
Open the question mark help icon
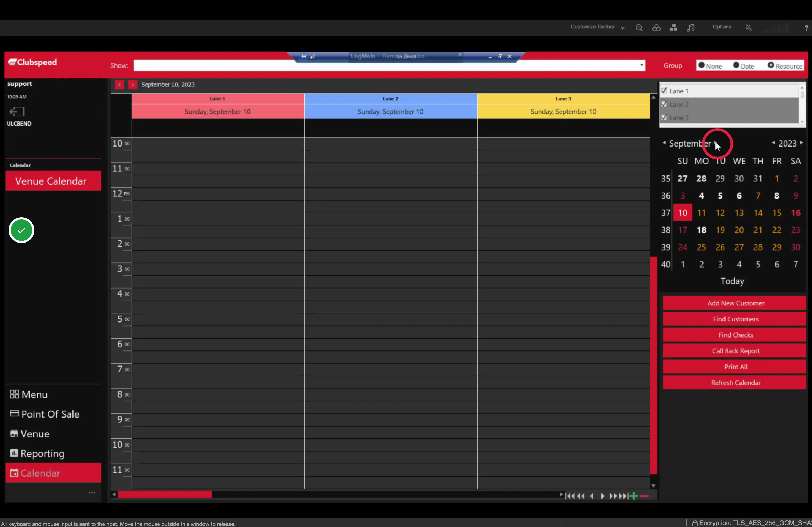(x=806, y=28)
